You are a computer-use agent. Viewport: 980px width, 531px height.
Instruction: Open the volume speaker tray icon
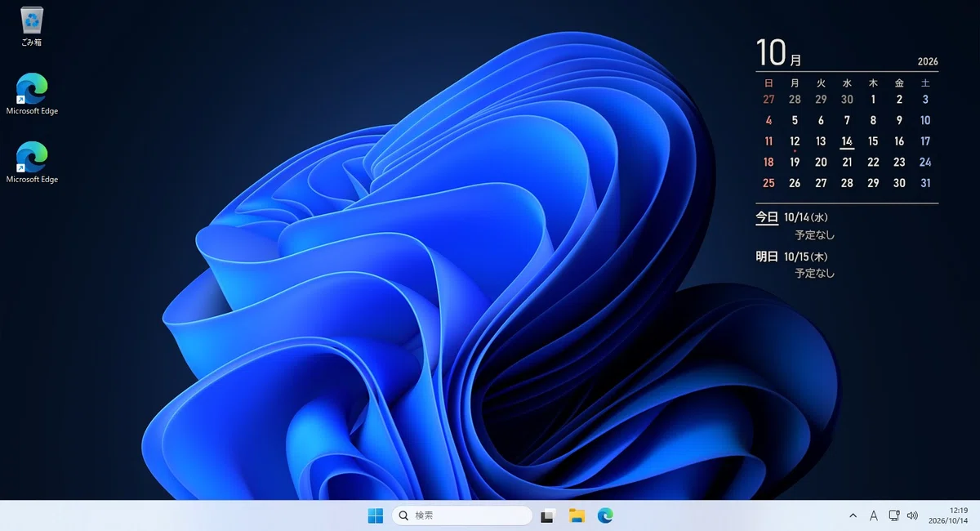912,515
